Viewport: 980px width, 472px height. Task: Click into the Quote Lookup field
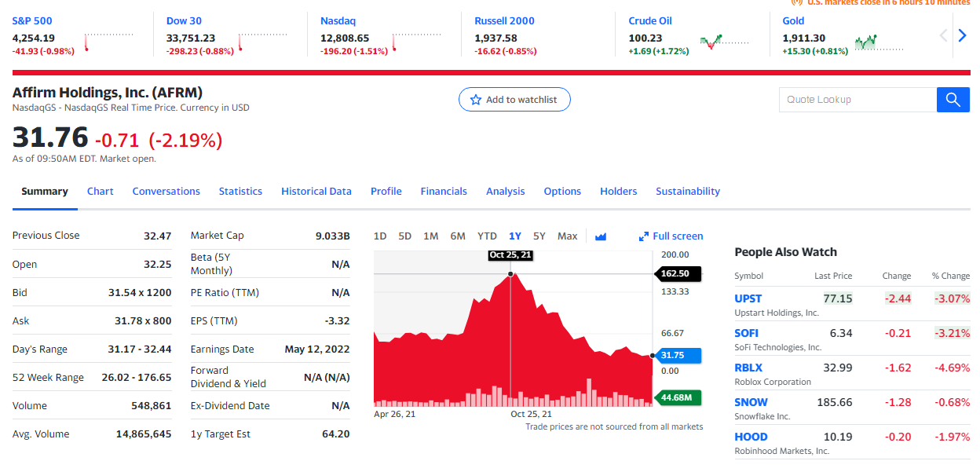[857, 100]
